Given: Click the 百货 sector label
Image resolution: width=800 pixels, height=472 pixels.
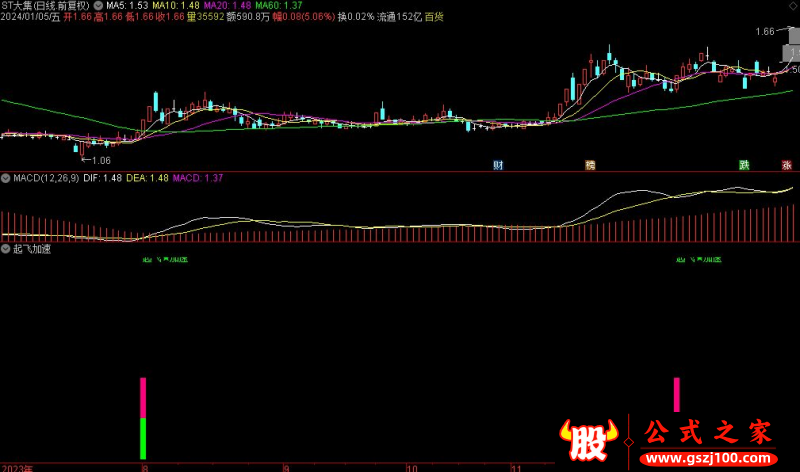Looking at the screenshot, I should point(435,17).
